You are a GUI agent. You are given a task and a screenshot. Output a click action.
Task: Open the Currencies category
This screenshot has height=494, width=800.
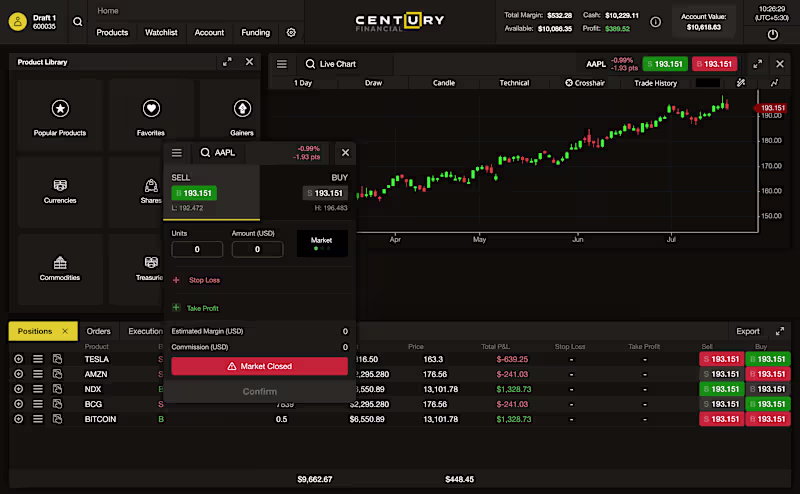tap(60, 191)
